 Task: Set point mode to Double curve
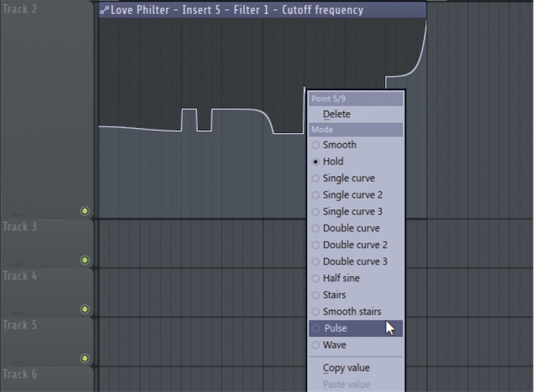coord(356,228)
